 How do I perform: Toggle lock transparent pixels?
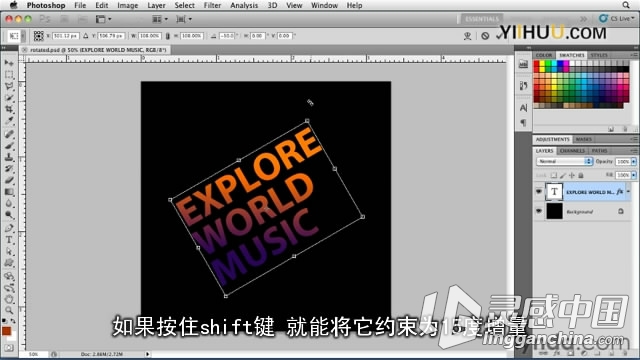pos(553,176)
